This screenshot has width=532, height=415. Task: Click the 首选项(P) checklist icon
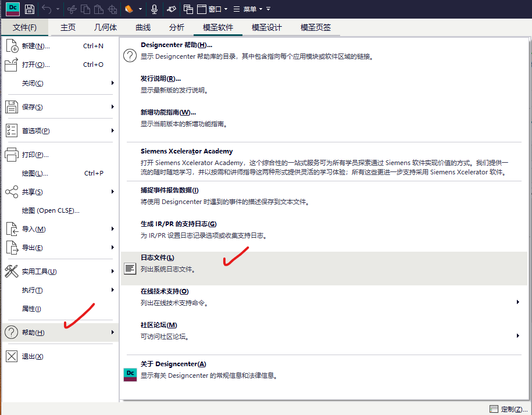click(x=11, y=131)
